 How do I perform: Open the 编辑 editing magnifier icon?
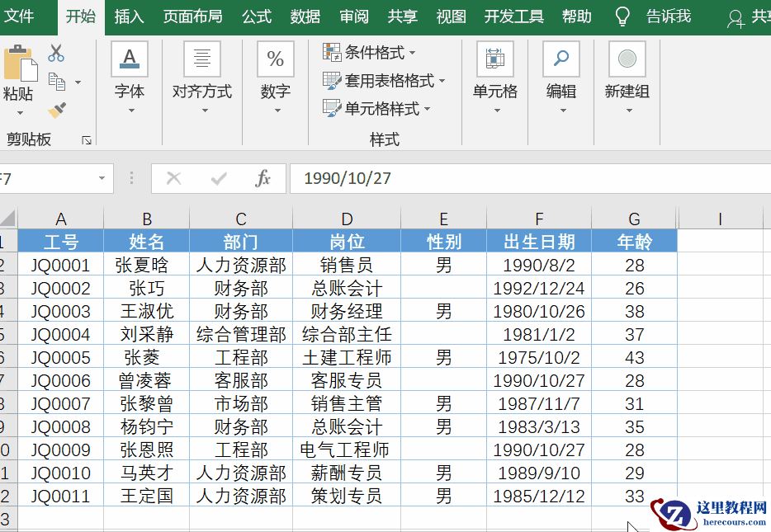[x=561, y=59]
